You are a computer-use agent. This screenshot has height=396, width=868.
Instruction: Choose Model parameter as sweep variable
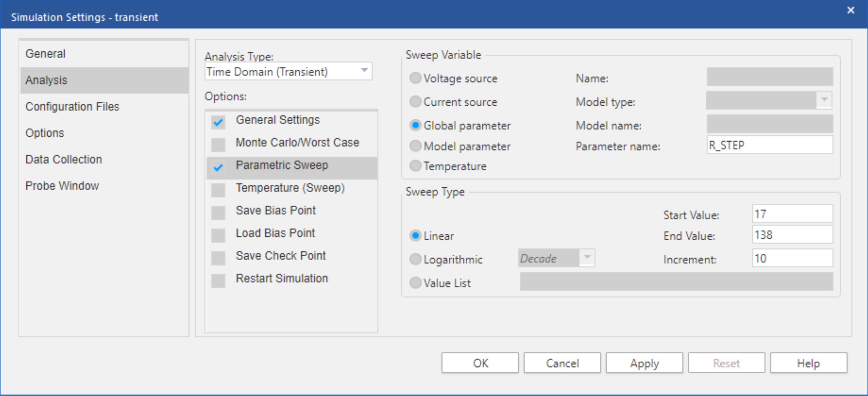[415, 146]
